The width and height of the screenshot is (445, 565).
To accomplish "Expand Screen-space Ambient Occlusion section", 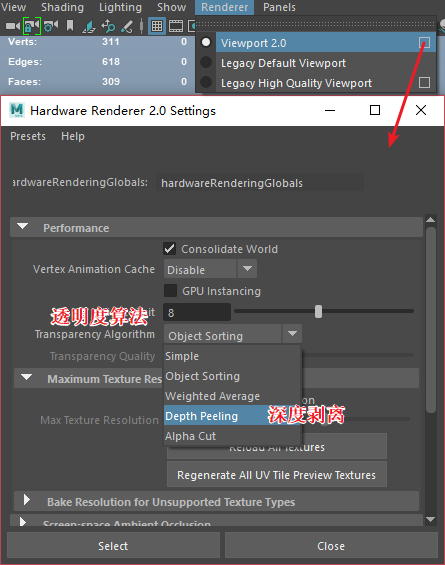I will (23, 521).
